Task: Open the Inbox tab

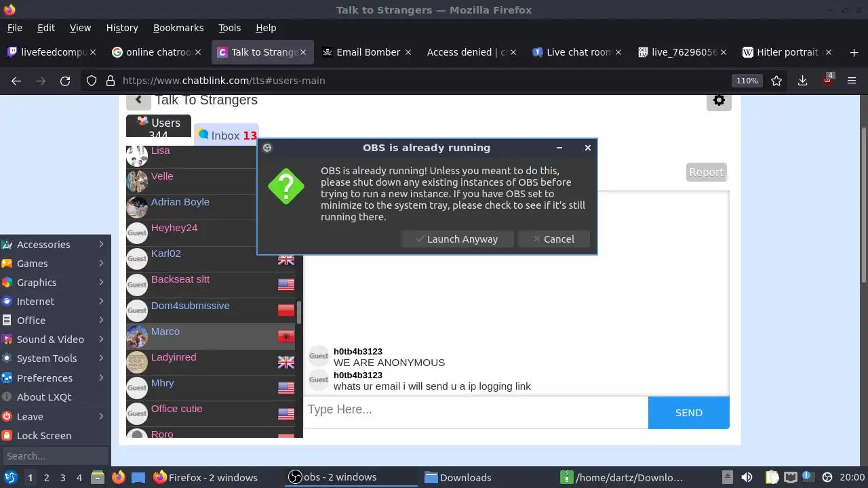Action: tap(226, 136)
